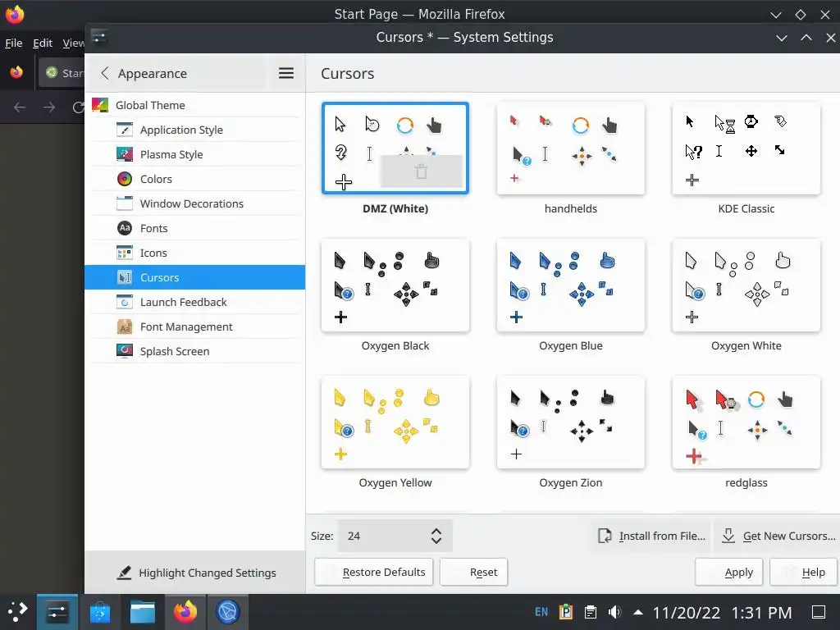Open Discover store from taskbar
This screenshot has height=630, width=840.
(99, 612)
